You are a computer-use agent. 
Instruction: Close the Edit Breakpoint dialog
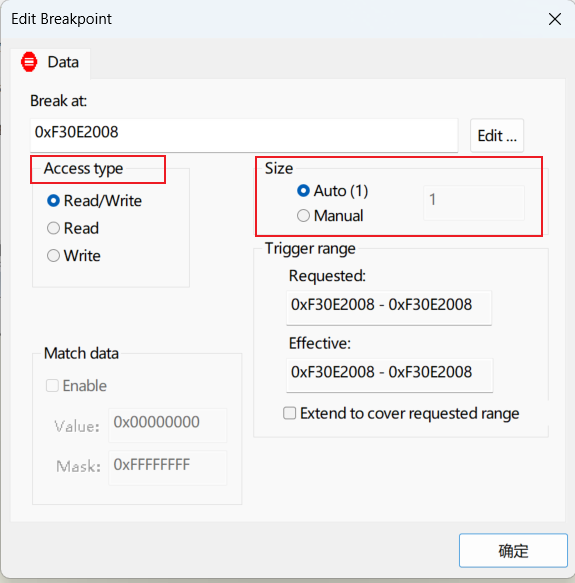click(555, 19)
